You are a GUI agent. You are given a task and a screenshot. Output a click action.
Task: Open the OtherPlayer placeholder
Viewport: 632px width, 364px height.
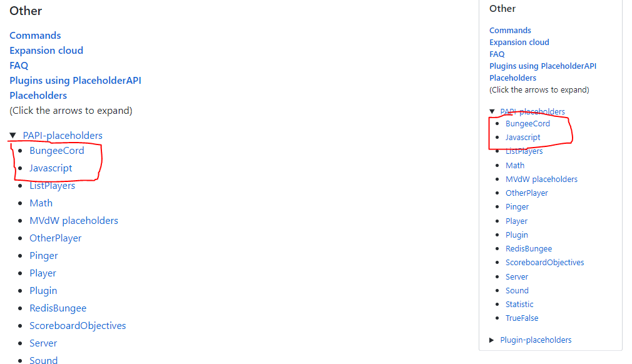coord(55,238)
